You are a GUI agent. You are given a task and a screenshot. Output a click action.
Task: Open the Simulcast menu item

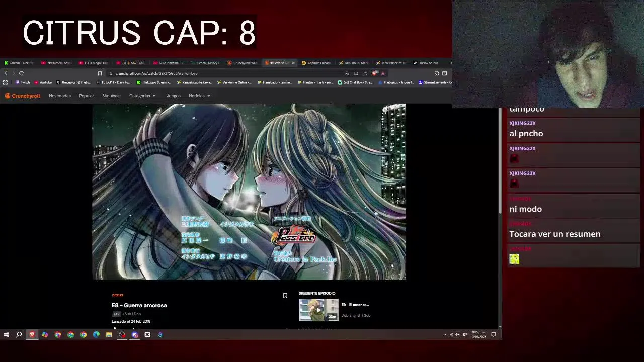(111, 96)
